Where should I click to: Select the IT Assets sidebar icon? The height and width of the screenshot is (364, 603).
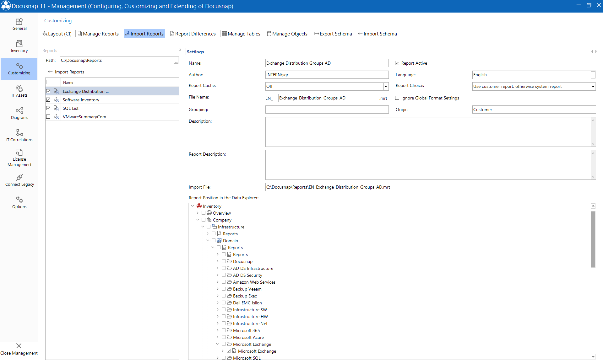point(19,91)
